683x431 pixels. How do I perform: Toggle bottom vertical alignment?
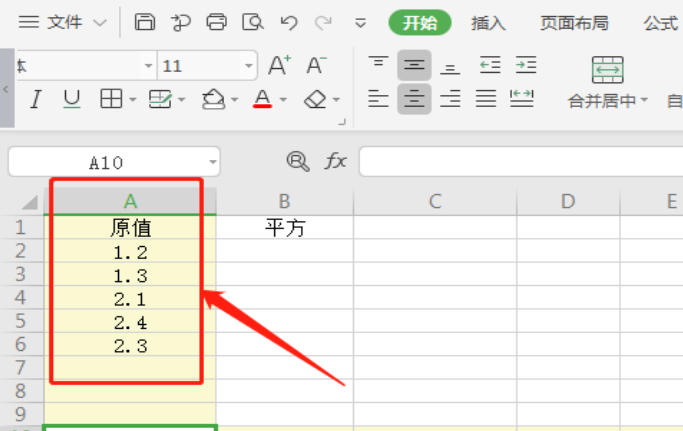tap(450, 66)
